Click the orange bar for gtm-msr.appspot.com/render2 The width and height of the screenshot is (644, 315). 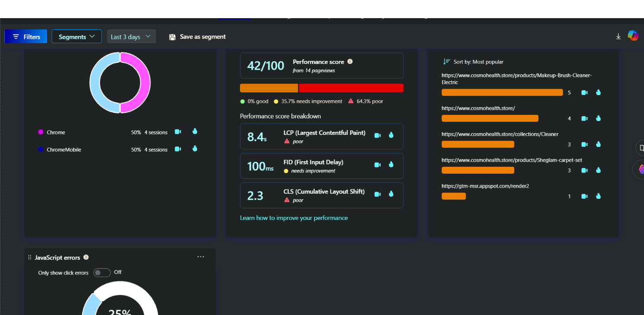[x=454, y=196]
